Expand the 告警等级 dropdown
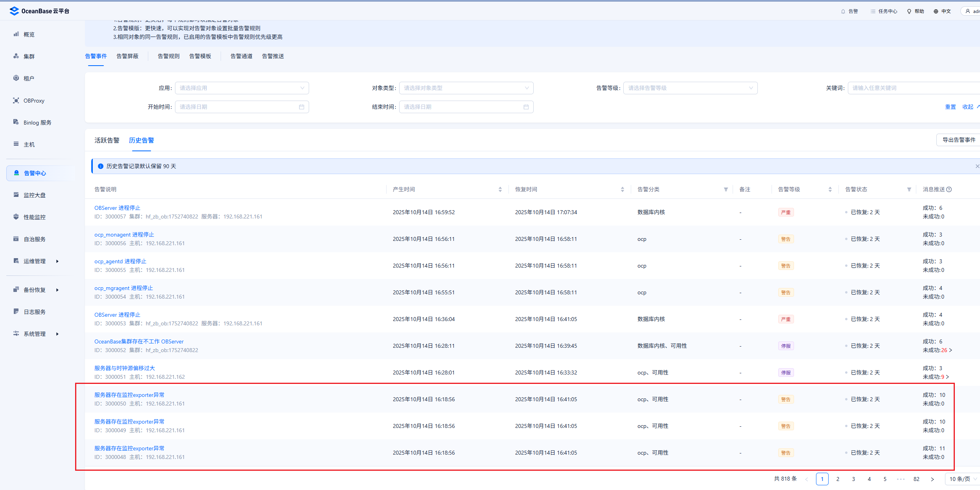This screenshot has width=980, height=490. coord(690,88)
